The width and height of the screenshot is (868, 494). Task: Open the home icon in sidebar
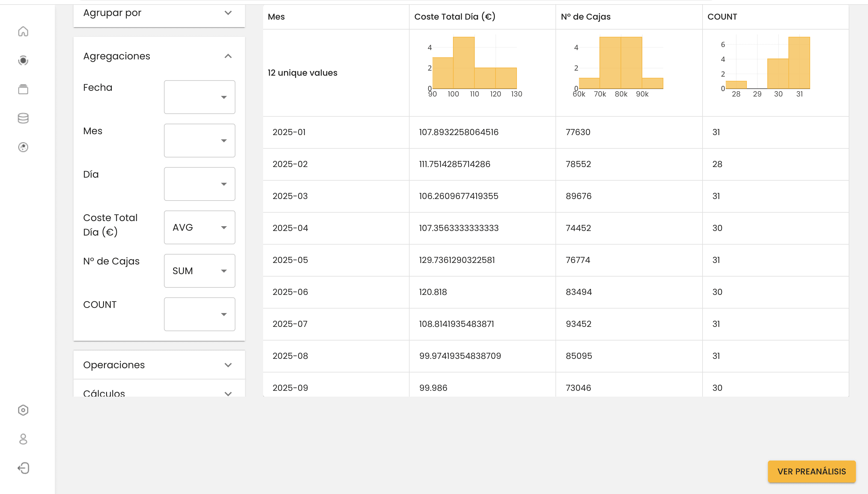click(23, 32)
